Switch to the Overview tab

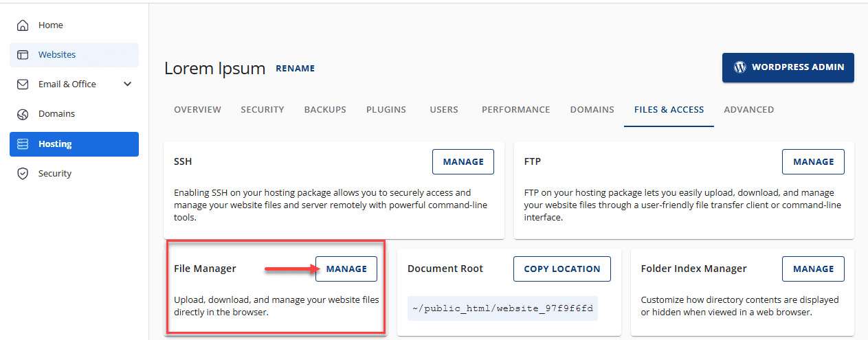coord(197,110)
